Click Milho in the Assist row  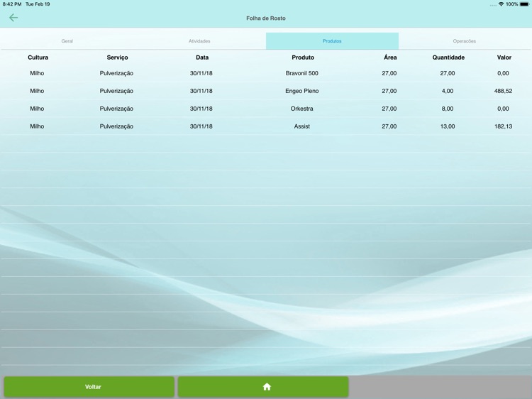[x=37, y=126]
